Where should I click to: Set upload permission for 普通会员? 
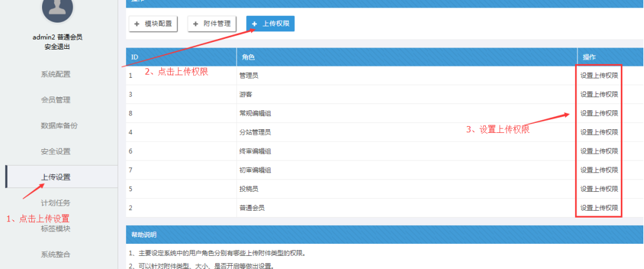pyautogui.click(x=599, y=208)
